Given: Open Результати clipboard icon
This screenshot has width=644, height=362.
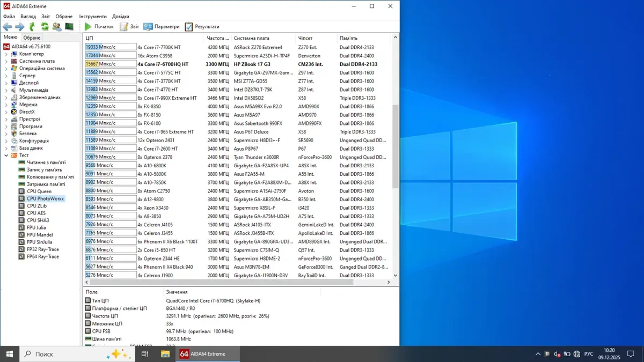Looking at the screenshot, I should coord(189,26).
